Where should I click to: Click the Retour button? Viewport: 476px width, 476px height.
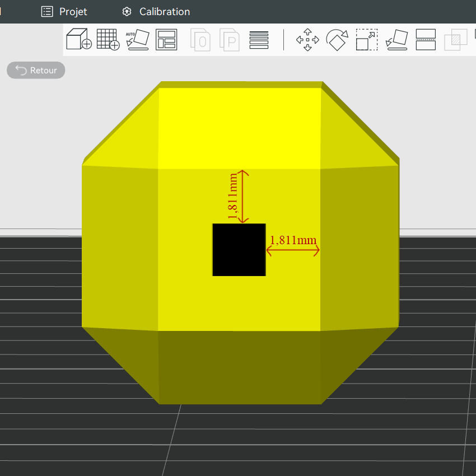click(36, 70)
